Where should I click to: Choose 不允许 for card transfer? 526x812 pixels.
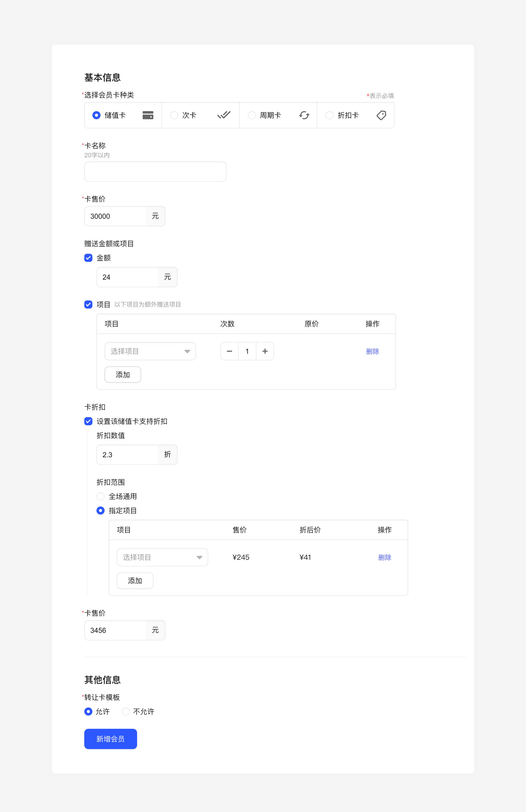click(x=126, y=711)
